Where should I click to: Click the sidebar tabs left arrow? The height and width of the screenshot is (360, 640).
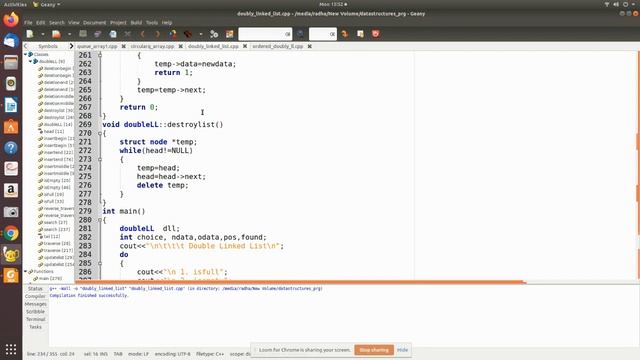pos(26,47)
